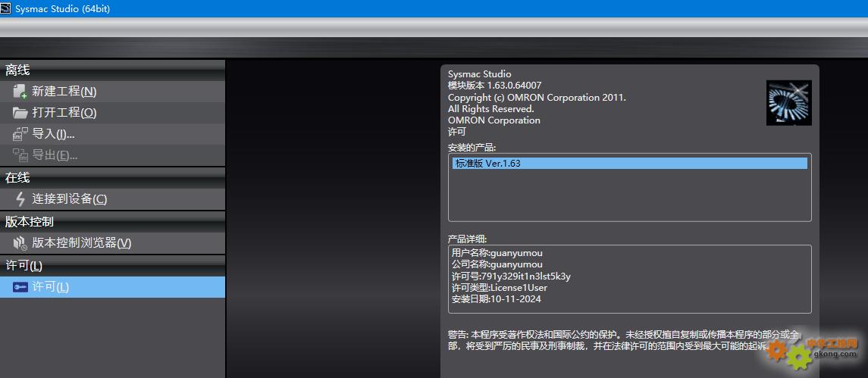Click the 安装日期:10-11-2024 line
Viewport: 868px width, 378px height.
coord(496,299)
